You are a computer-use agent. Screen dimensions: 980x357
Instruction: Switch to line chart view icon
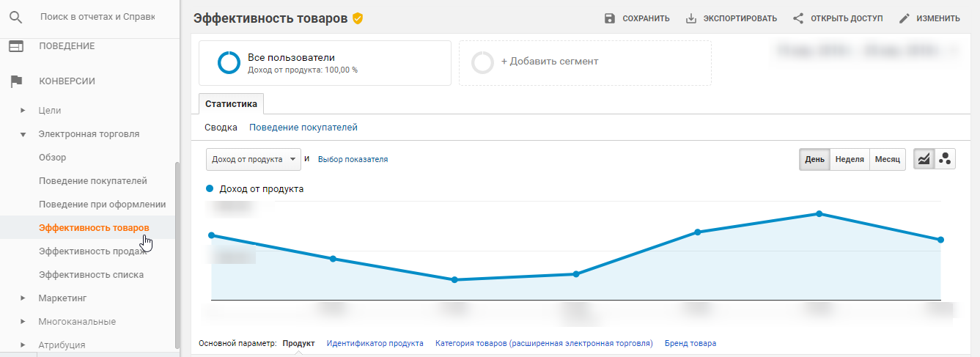(924, 159)
